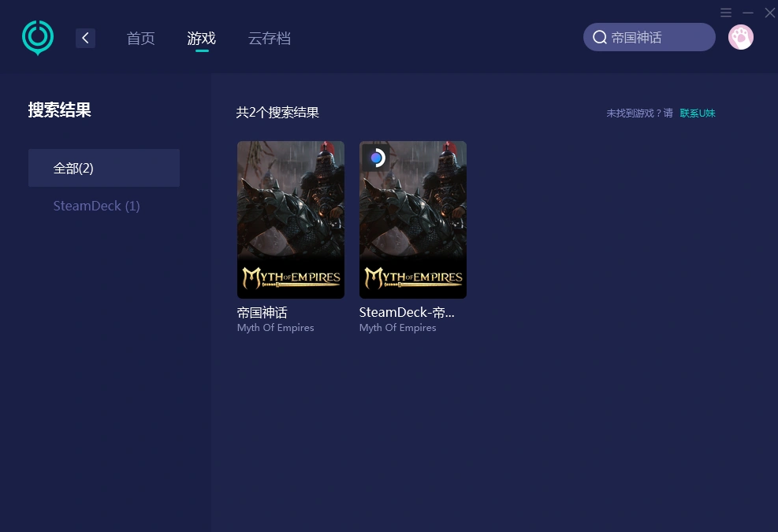Open the 帝国神话 game cover thumbnail
778x532 pixels.
291,220
